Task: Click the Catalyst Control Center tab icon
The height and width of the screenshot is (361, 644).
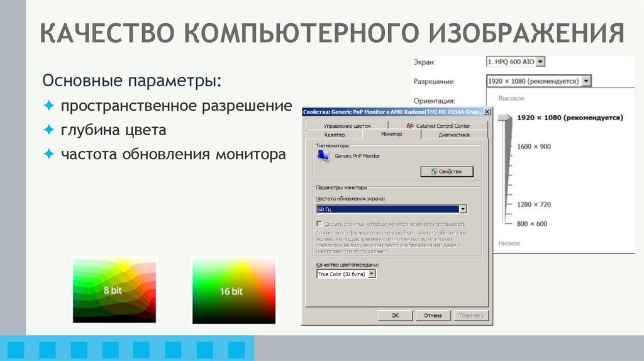Action: 410,126
